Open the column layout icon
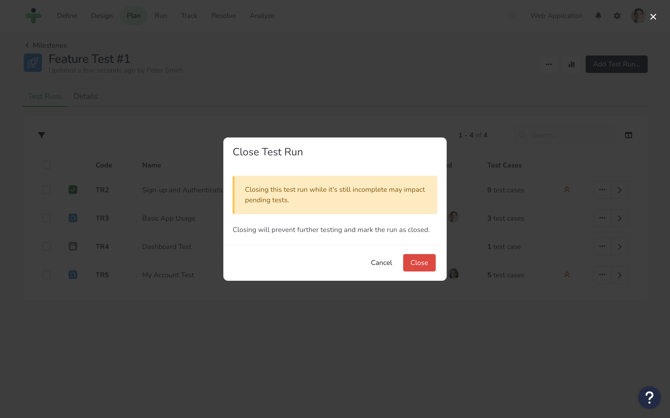The height and width of the screenshot is (418, 670). [x=628, y=135]
